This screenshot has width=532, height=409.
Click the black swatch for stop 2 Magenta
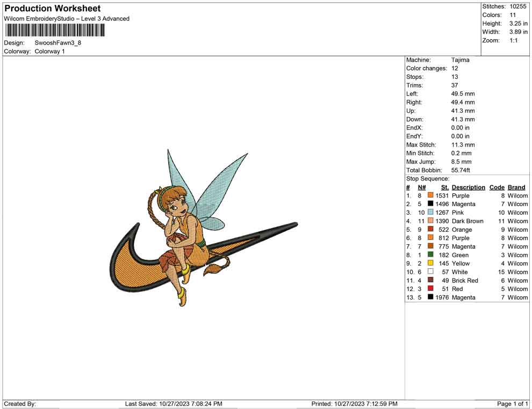[x=430, y=203]
